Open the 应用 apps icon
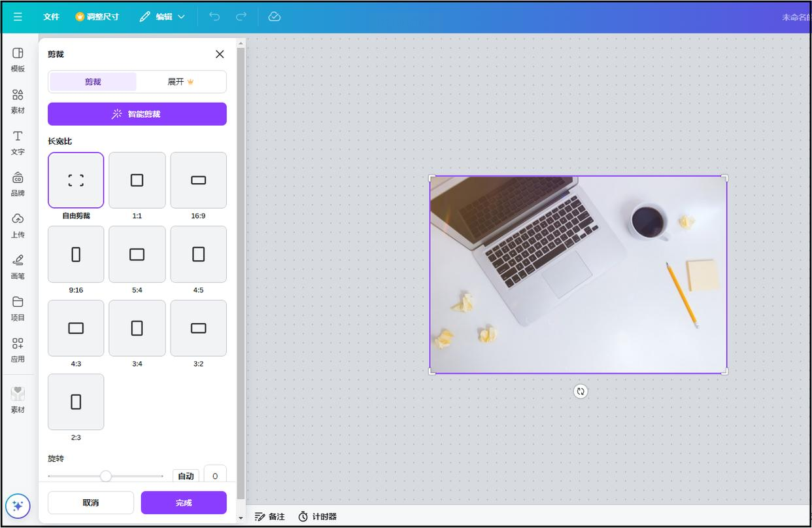Screen dimensions: 812x528 point(18,343)
